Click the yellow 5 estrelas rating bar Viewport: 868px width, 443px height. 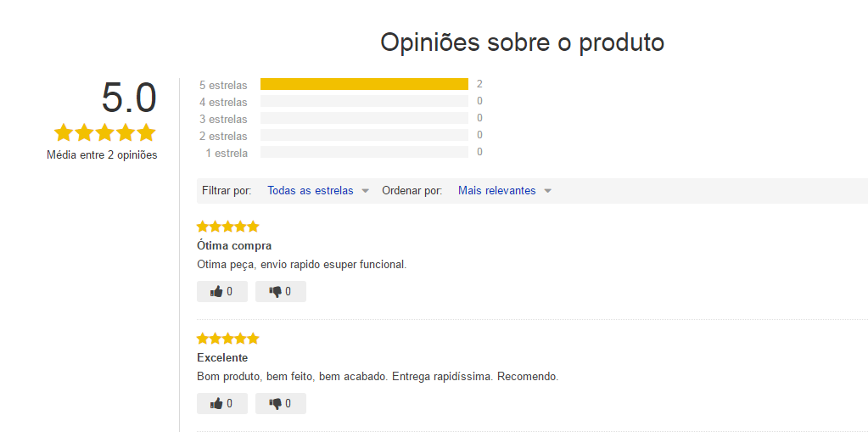[x=364, y=84]
